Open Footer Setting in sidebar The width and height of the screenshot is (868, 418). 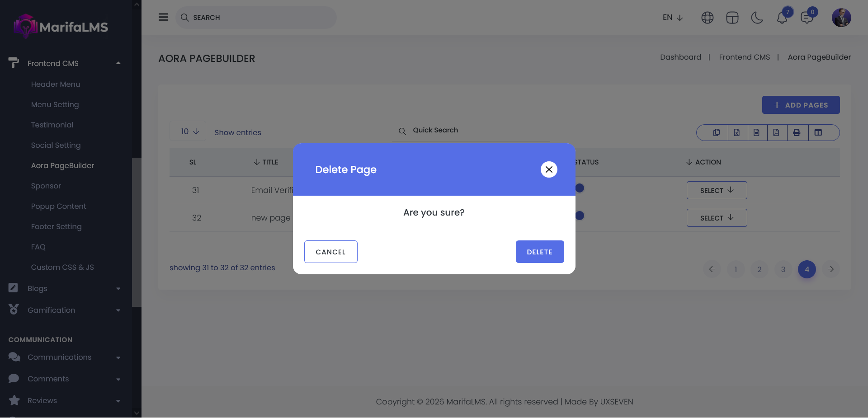56,226
